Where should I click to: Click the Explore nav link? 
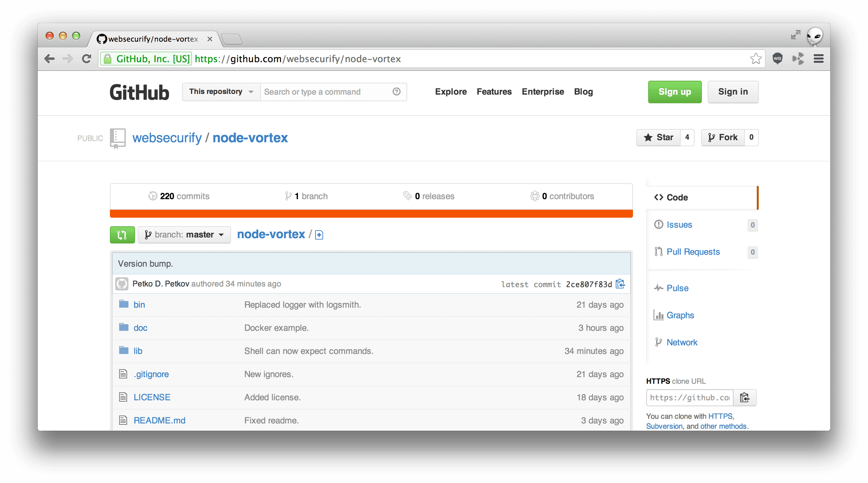click(451, 92)
